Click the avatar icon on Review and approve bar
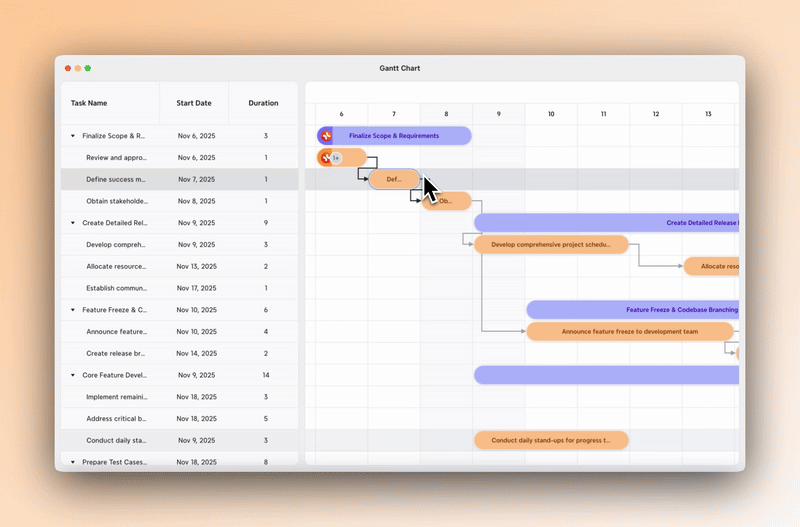The height and width of the screenshot is (527, 800). pyautogui.click(x=325, y=157)
